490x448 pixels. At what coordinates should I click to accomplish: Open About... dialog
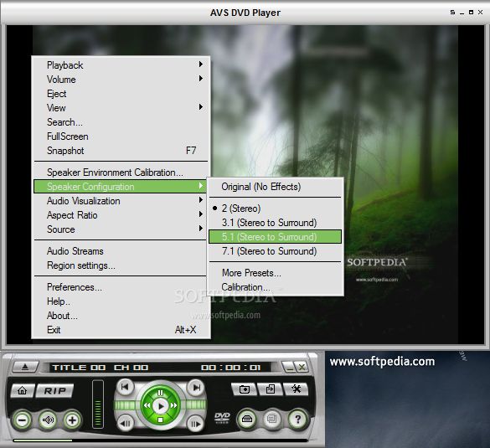121,316
